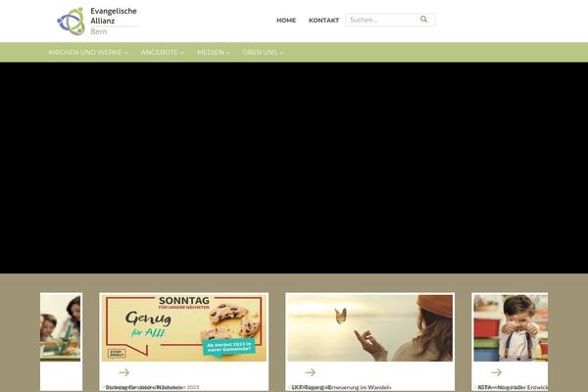Click arrow icon under butterfly image card
588x392 pixels.
point(310,372)
